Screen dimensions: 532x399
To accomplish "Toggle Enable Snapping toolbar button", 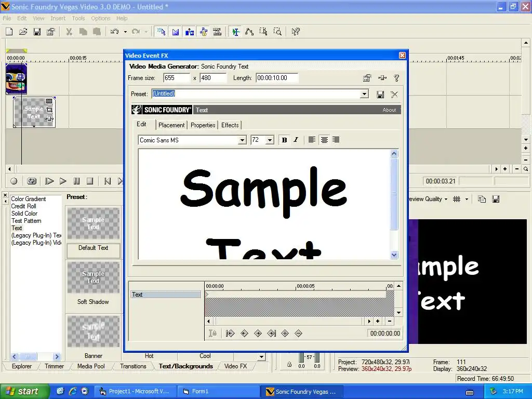I will 161,32.
